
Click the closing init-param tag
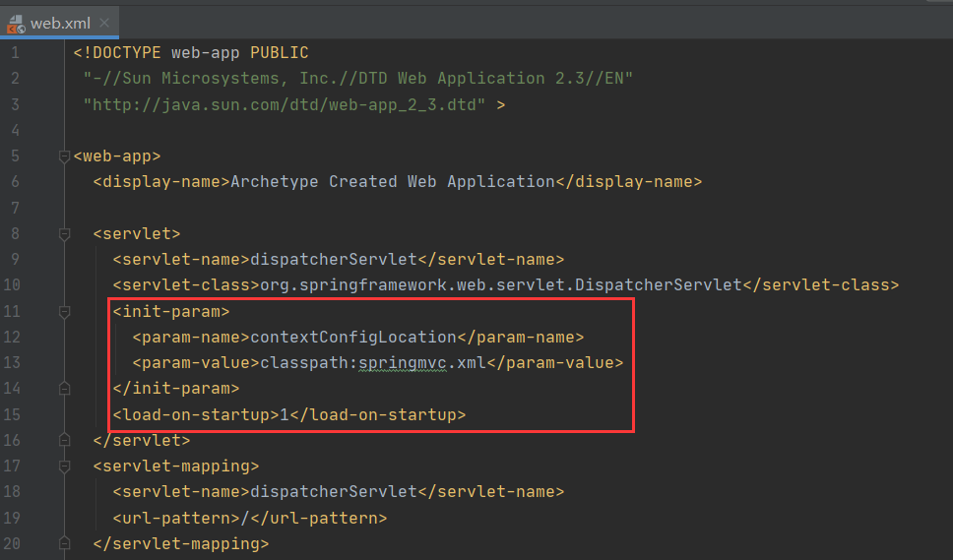click(x=176, y=389)
